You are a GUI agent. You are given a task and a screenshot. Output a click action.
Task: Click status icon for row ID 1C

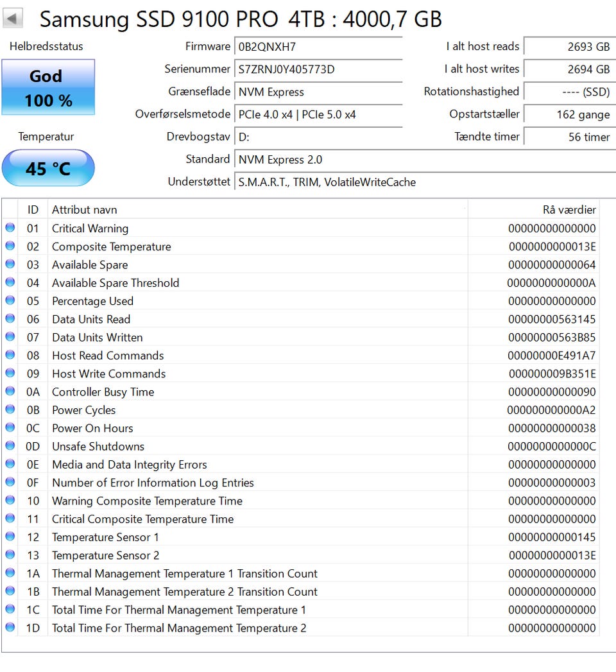[x=10, y=609]
